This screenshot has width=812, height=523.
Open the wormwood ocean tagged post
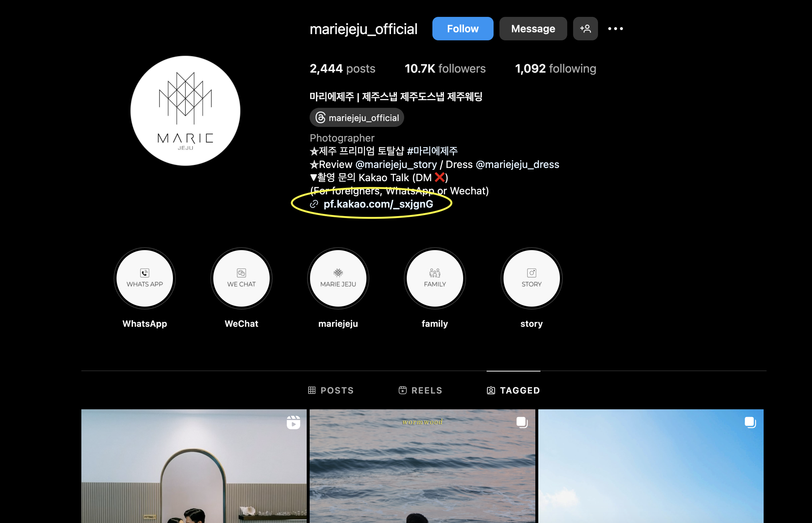422,466
